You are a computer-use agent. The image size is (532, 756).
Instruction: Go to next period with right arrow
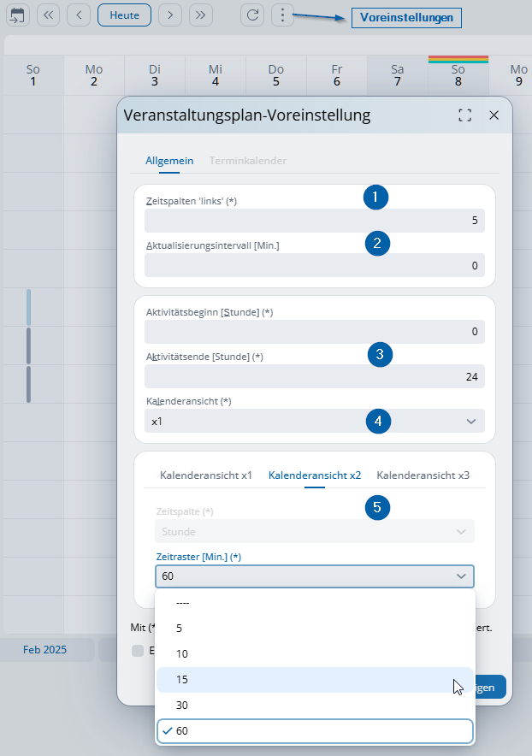pyautogui.click(x=171, y=15)
